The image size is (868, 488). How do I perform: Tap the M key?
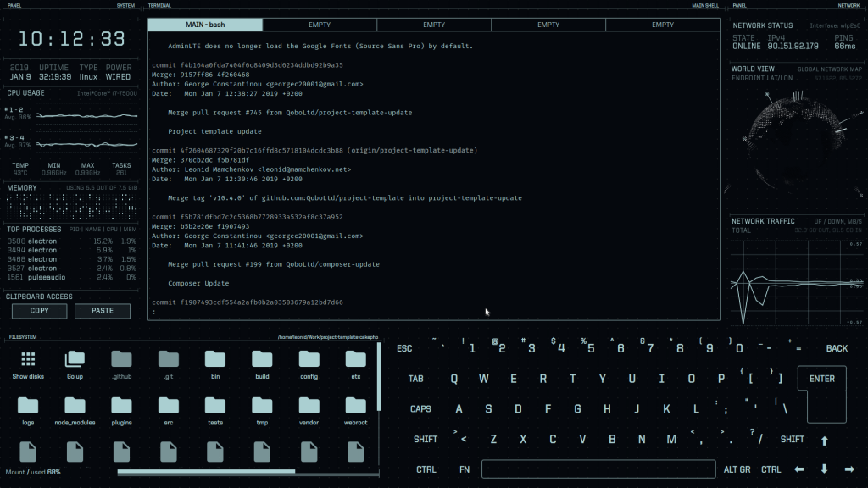point(671,440)
